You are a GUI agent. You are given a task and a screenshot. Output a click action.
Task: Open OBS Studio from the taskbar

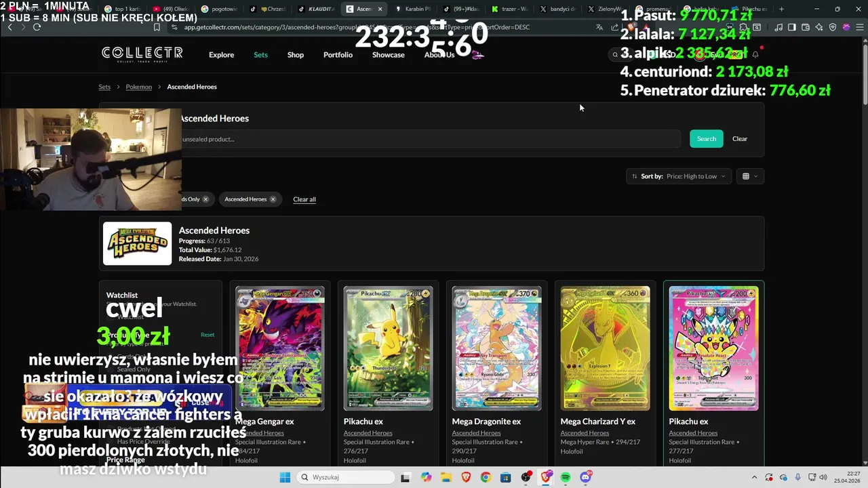pyautogui.click(x=526, y=477)
